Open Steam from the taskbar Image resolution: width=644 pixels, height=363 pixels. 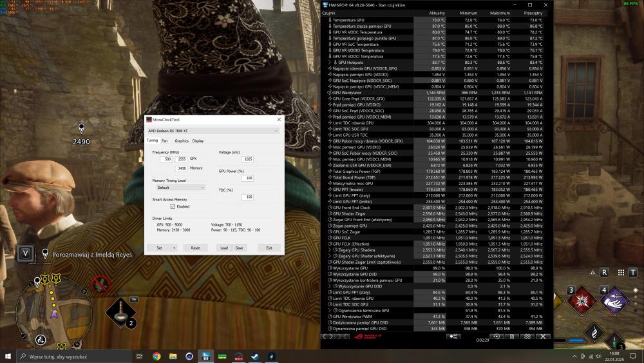point(254,356)
